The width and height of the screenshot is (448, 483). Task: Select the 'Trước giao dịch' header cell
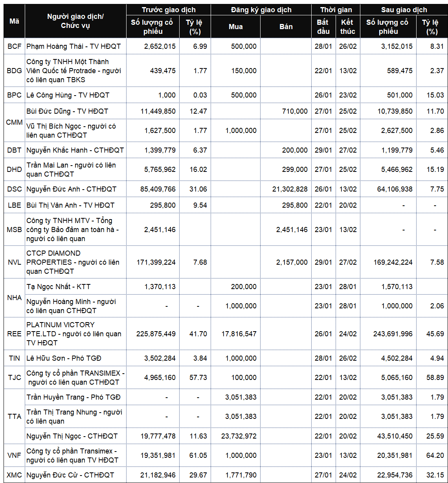(x=169, y=10)
